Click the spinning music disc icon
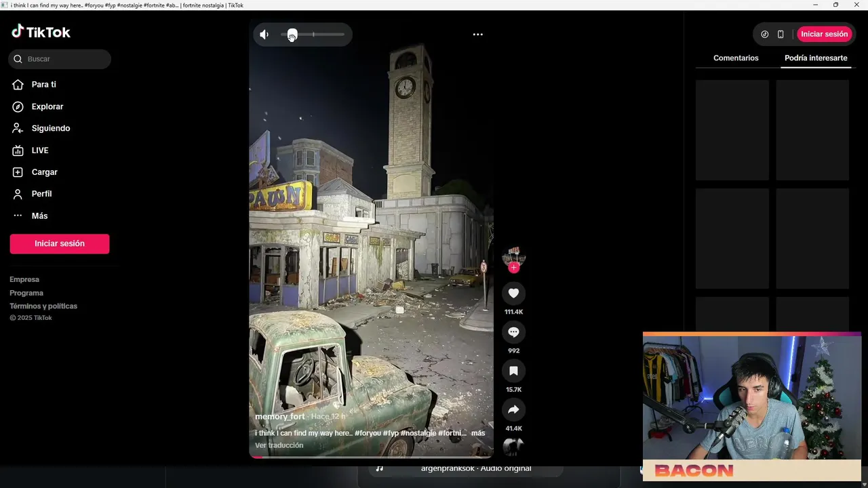The width and height of the screenshot is (868, 488). tap(513, 446)
